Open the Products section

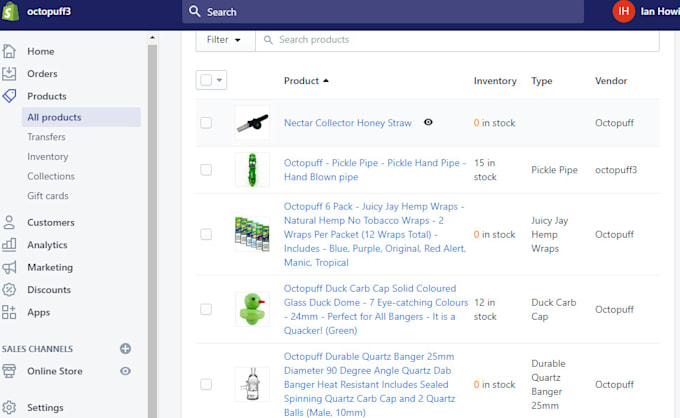click(47, 96)
